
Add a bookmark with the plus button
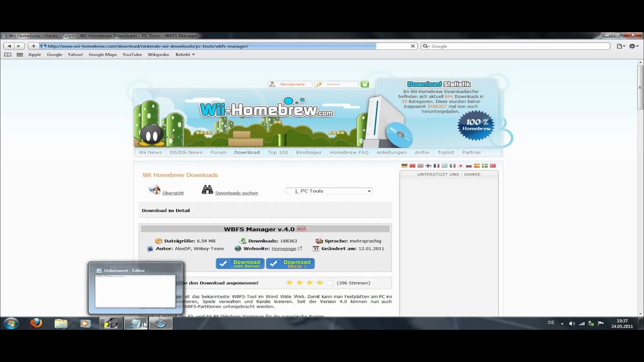33,46
